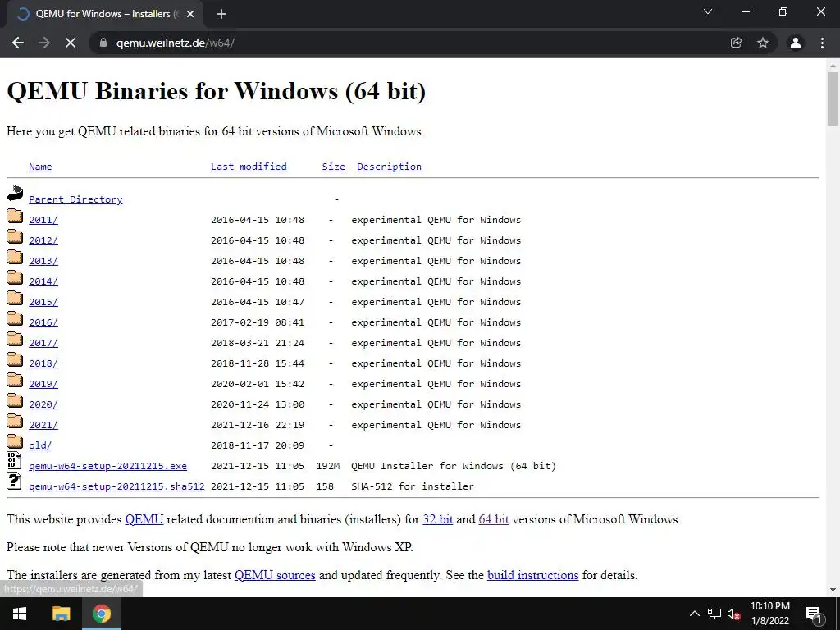Click the muted volume tray icon
Viewport: 840px width, 630px height.
(734, 614)
